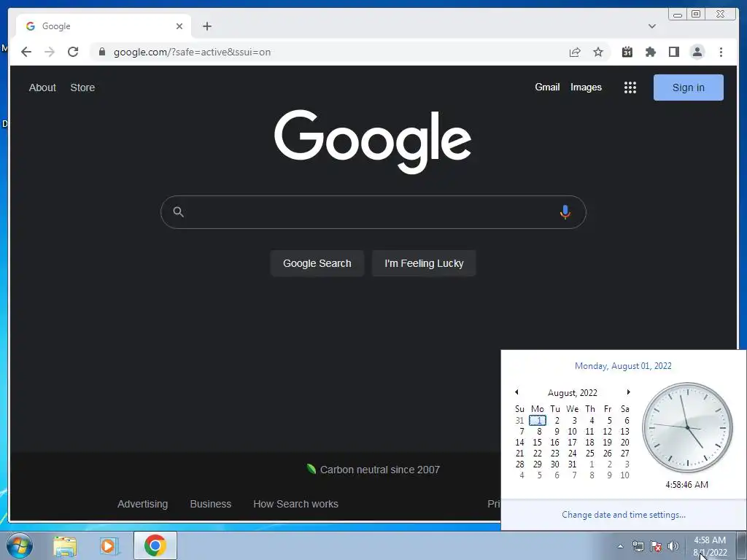Click the Google Search button

pos(317,263)
